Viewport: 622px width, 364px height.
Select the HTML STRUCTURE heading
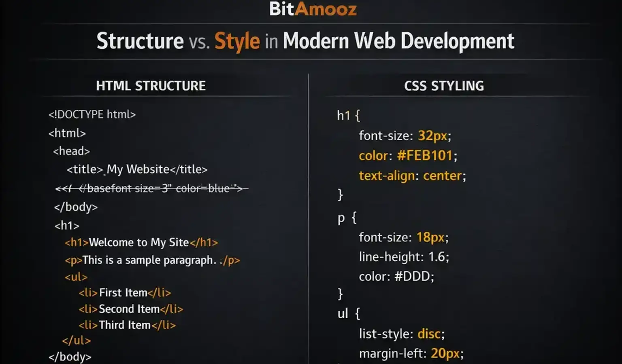(151, 86)
